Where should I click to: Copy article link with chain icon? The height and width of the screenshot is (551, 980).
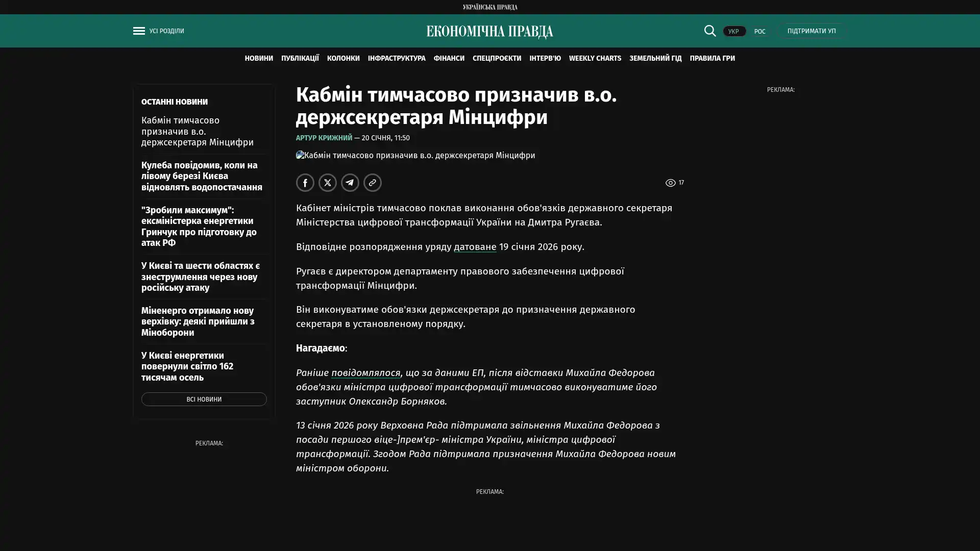pyautogui.click(x=373, y=183)
